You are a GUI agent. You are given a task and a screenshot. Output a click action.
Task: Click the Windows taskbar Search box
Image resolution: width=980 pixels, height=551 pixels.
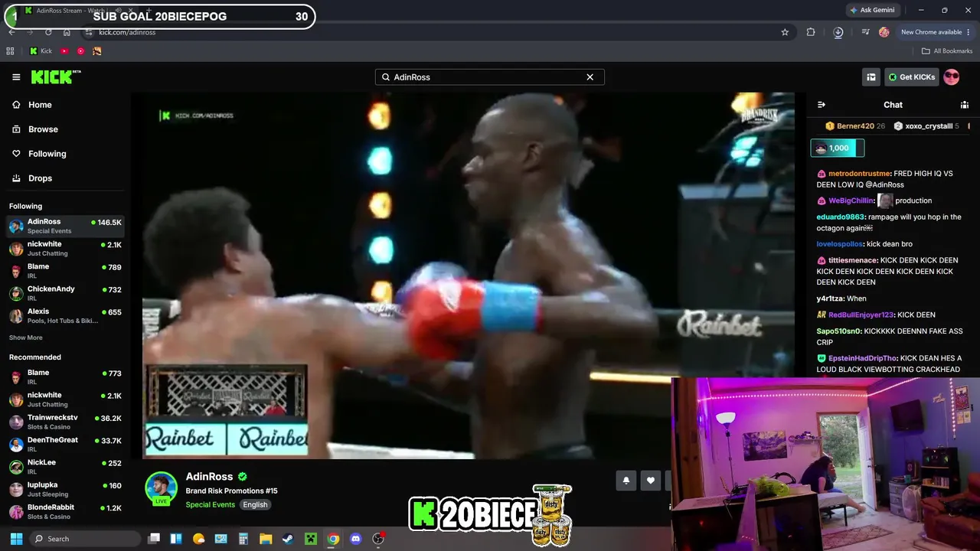85,539
